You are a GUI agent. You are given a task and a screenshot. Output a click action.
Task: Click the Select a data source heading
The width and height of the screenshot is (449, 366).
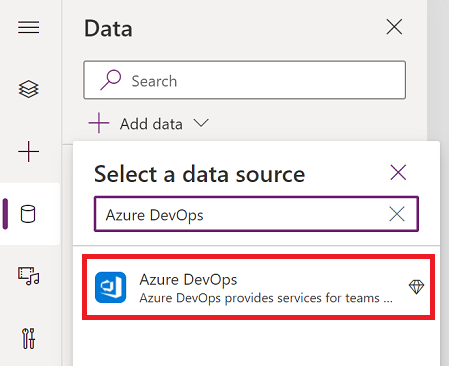tap(199, 174)
